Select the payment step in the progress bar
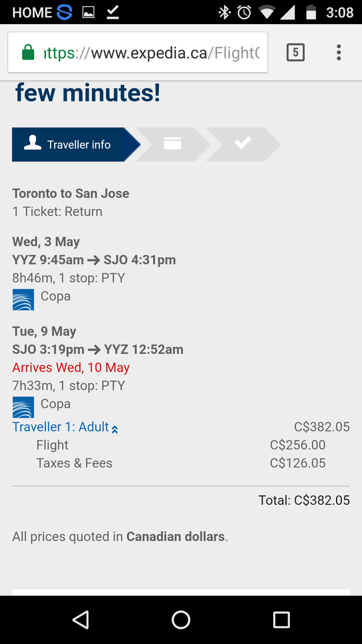 point(172,144)
